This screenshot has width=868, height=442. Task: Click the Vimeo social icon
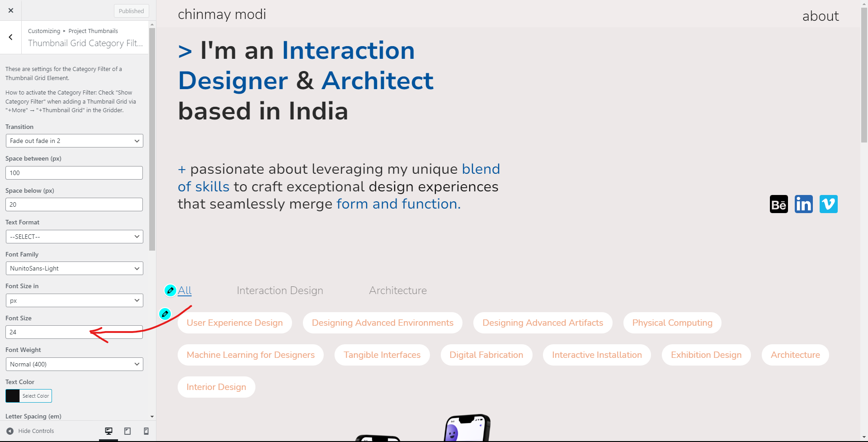(x=828, y=204)
